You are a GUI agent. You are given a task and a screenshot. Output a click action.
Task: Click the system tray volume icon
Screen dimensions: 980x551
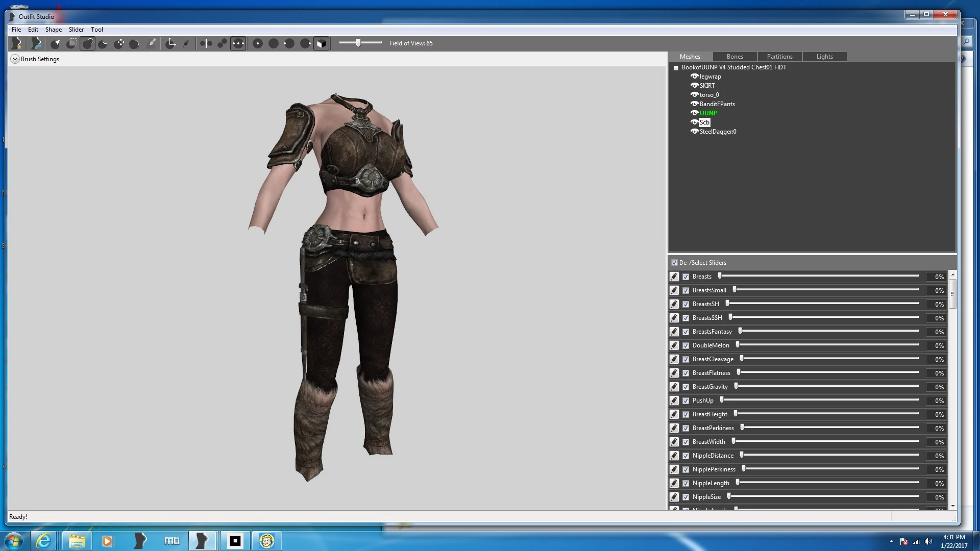[928, 541]
